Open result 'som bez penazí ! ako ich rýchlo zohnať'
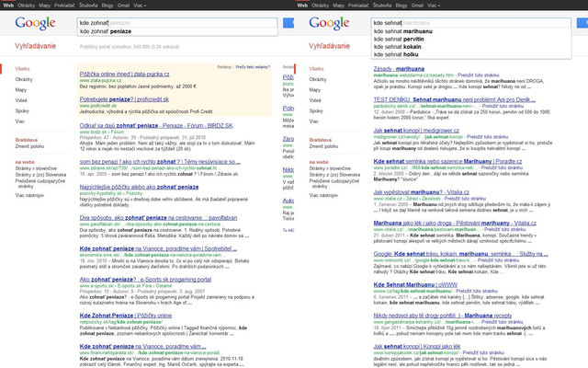This screenshot has height=368, width=588. click(x=160, y=162)
